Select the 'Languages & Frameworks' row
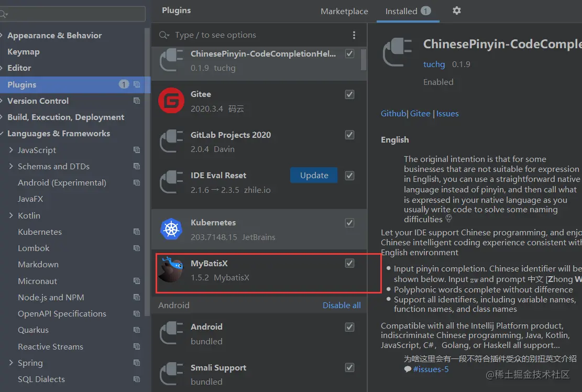This screenshot has height=392, width=582. 72,134
